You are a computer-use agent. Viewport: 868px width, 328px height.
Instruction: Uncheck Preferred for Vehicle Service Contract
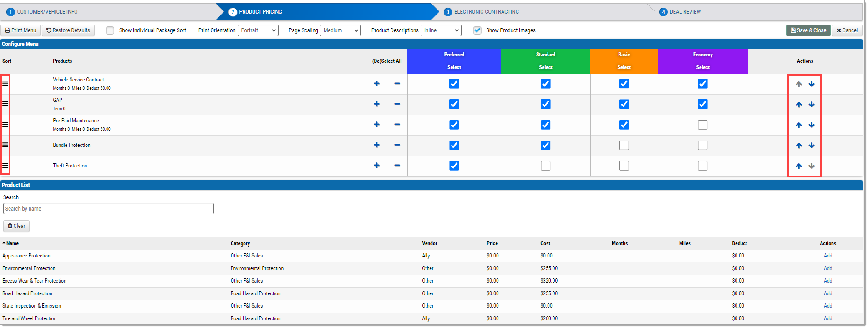[x=454, y=84]
